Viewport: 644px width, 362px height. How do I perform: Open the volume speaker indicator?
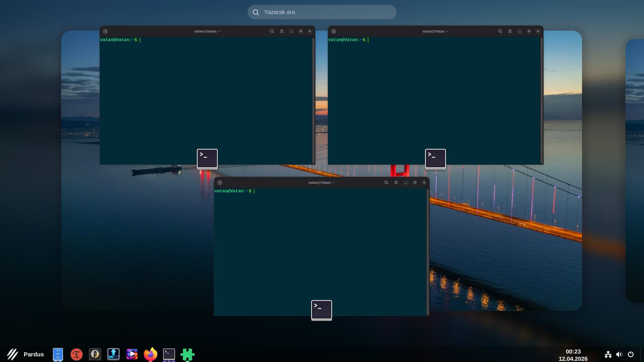(x=619, y=354)
